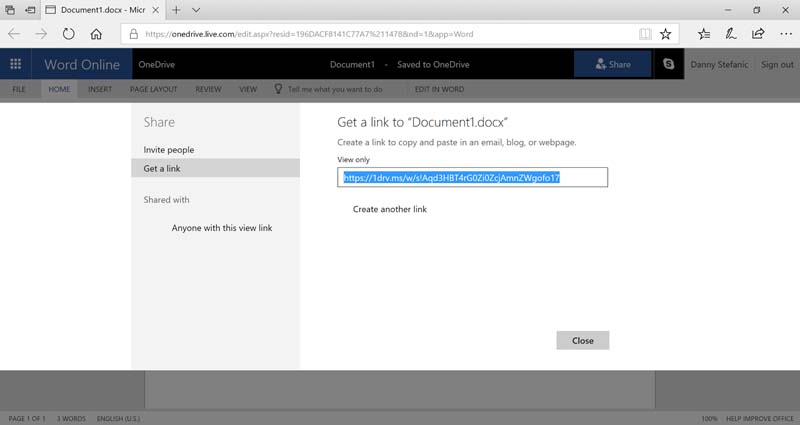The height and width of the screenshot is (425, 800).
Task: Refresh the page in browser
Action: pos(68,34)
